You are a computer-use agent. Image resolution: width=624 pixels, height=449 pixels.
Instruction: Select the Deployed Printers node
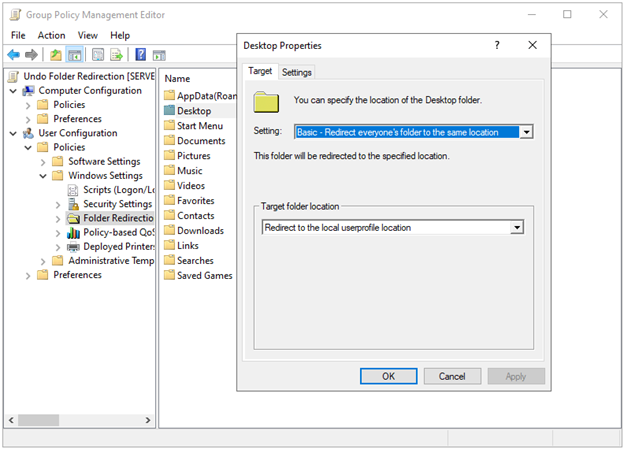click(x=116, y=246)
